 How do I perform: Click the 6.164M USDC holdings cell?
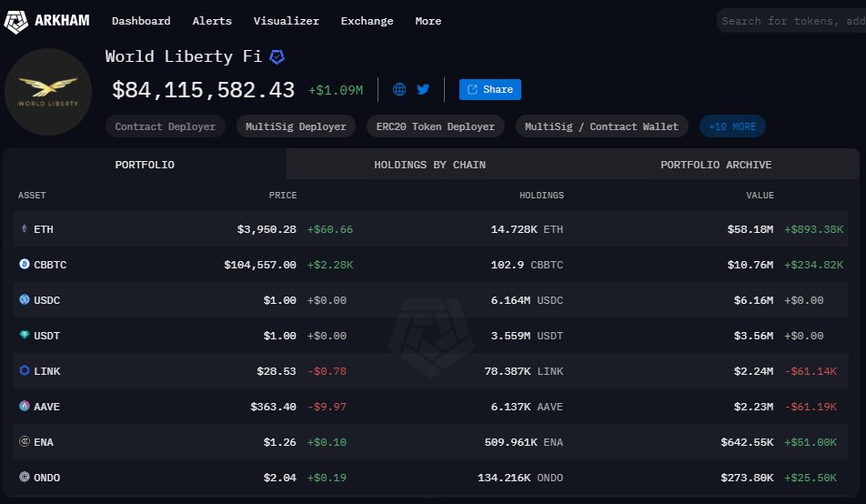527,300
